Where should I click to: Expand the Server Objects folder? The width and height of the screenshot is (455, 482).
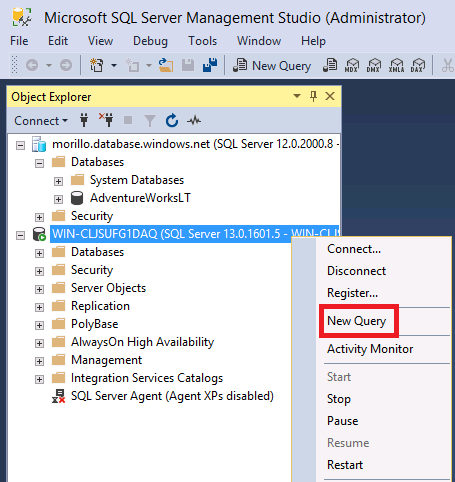point(39,289)
